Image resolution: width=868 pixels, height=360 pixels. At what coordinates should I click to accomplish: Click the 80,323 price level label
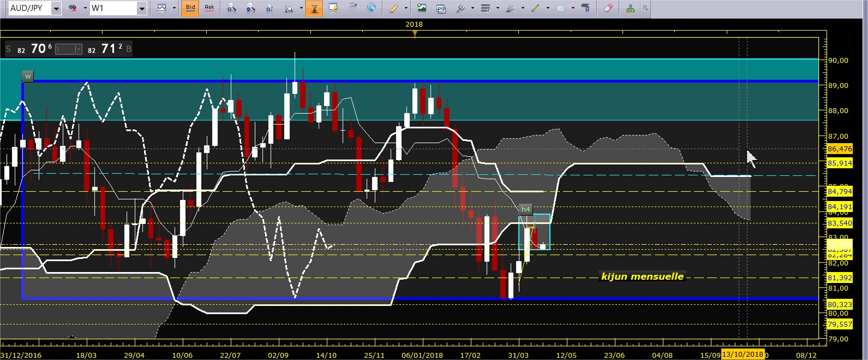tap(840, 304)
